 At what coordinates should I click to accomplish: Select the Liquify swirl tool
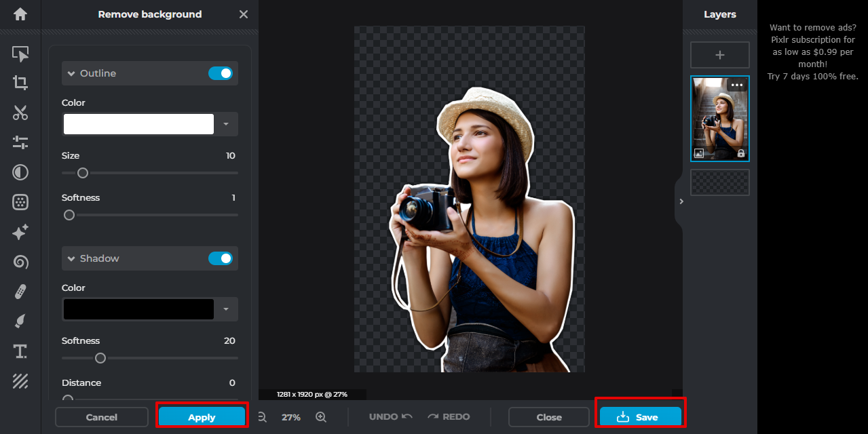tap(20, 262)
